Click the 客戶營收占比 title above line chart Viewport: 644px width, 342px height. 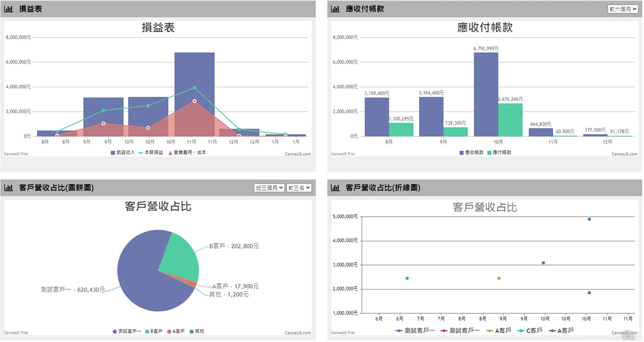485,207
